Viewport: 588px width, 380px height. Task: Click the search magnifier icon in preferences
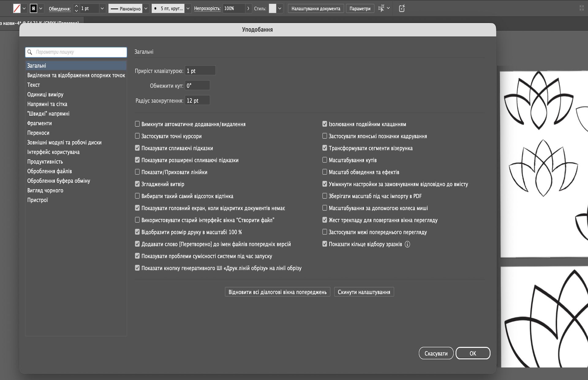pos(30,52)
